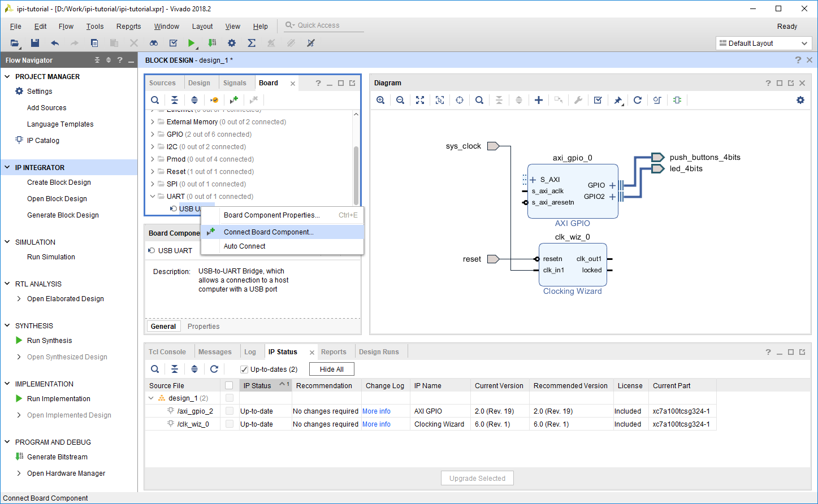Open More info link for AXI GPIO

pyautogui.click(x=376, y=411)
